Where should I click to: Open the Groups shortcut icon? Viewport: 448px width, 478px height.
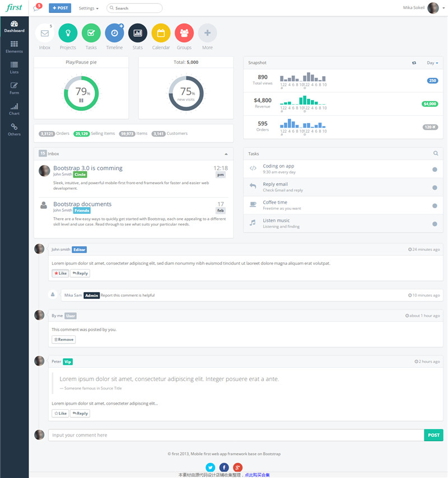click(184, 33)
